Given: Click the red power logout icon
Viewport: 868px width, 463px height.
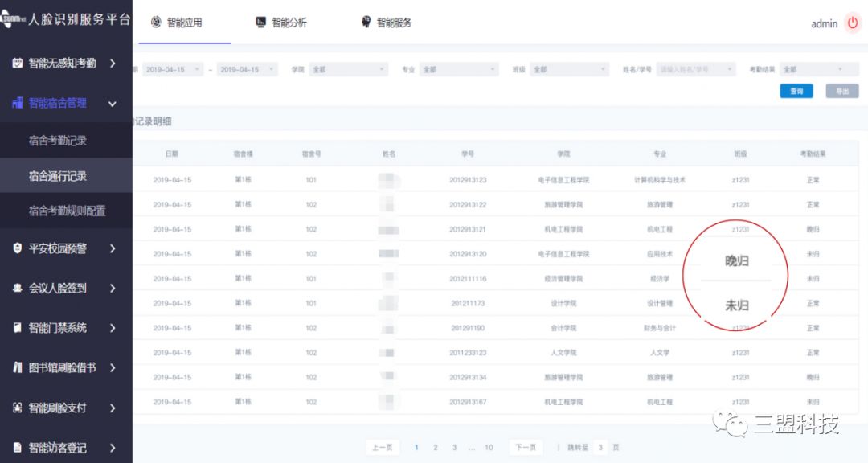Looking at the screenshot, I should [x=853, y=23].
